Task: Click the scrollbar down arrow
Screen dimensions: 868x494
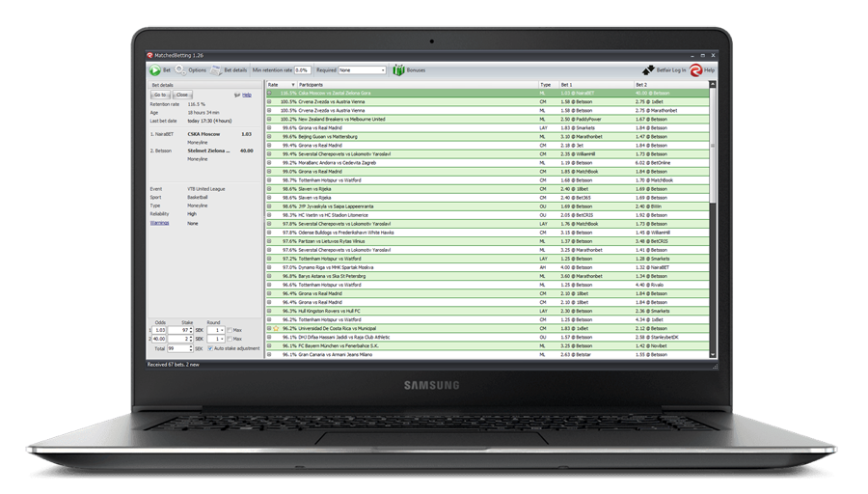Action: click(x=713, y=355)
